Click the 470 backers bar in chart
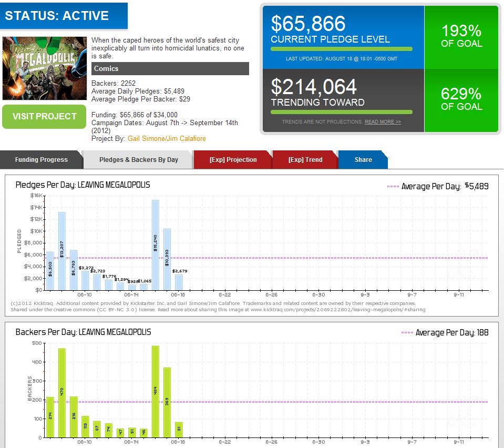Image resolution: width=504 pixels, height=448 pixels. pyautogui.click(x=62, y=393)
